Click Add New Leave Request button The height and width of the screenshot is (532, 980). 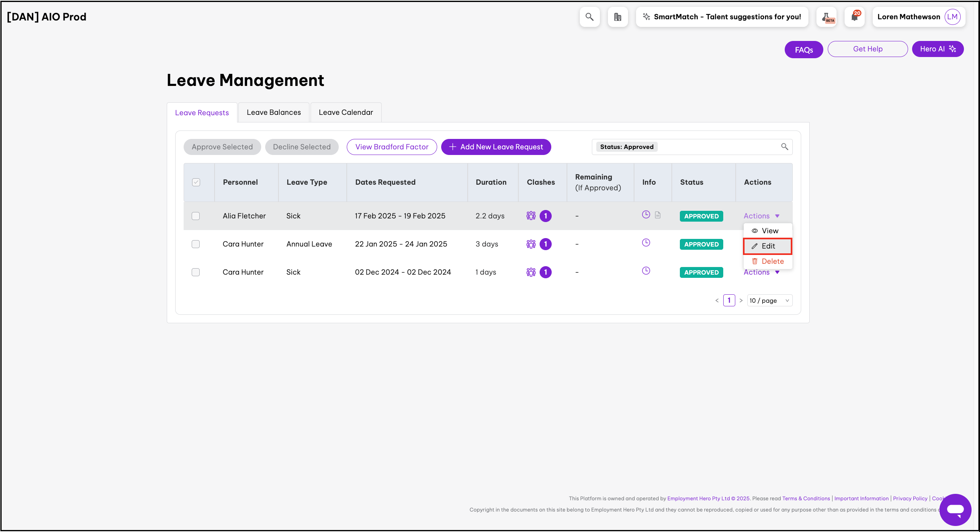(x=496, y=147)
